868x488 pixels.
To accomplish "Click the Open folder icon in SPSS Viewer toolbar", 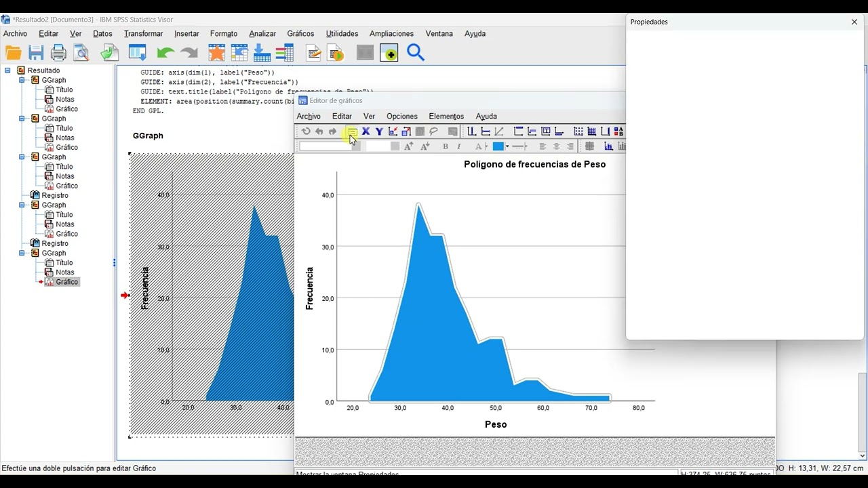I will tap(14, 53).
